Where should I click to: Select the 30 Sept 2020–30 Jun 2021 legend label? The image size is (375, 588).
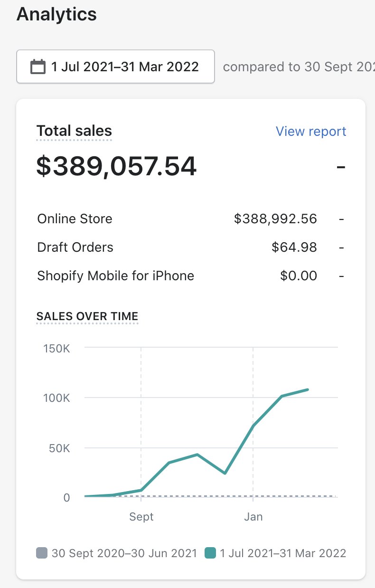(x=124, y=553)
